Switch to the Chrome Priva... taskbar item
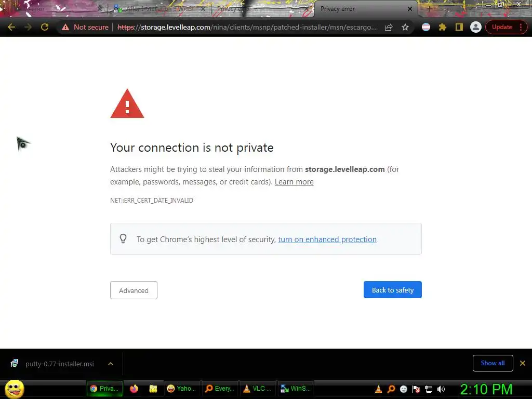This screenshot has height=399, width=532. 104,389
